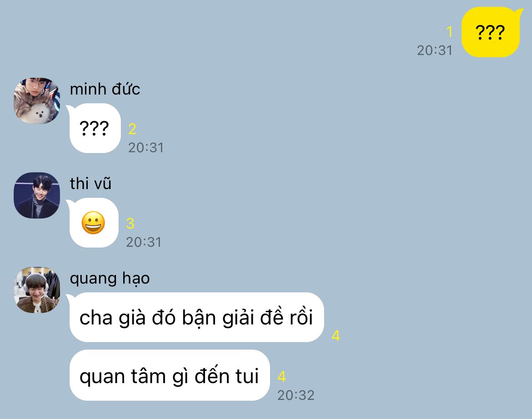The width and height of the screenshot is (532, 419).
Task: Click unread count 2 beside minh đức's message
Action: tap(132, 129)
